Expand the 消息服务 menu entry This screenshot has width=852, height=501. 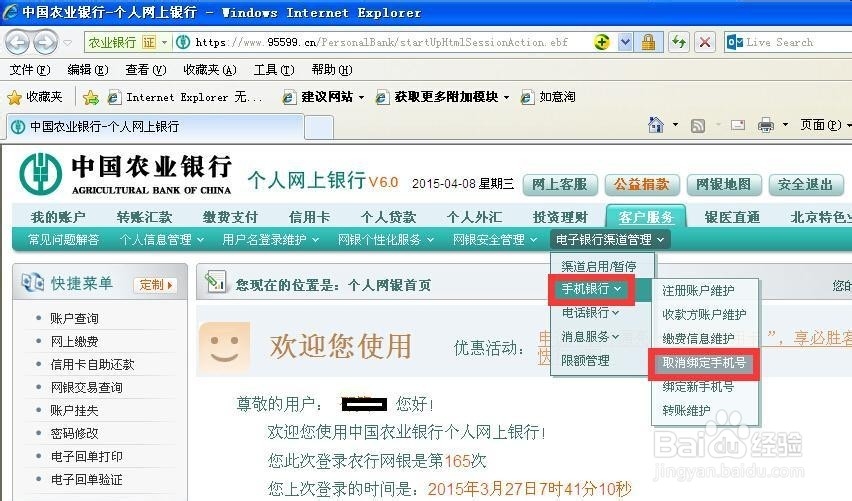pos(590,336)
